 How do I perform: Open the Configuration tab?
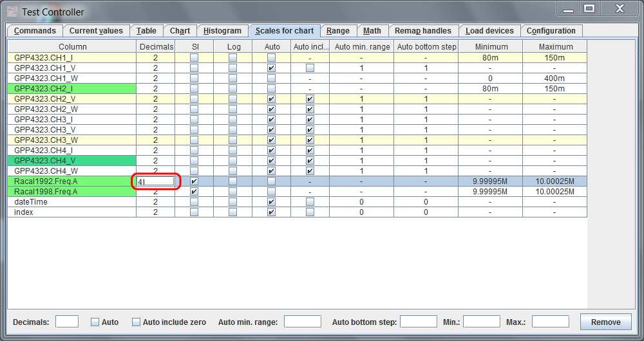click(x=551, y=31)
